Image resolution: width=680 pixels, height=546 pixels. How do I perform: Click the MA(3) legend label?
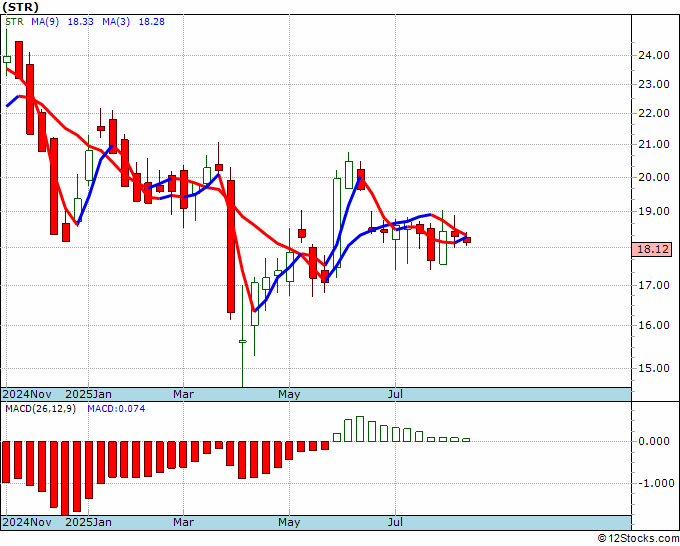[x=116, y=22]
